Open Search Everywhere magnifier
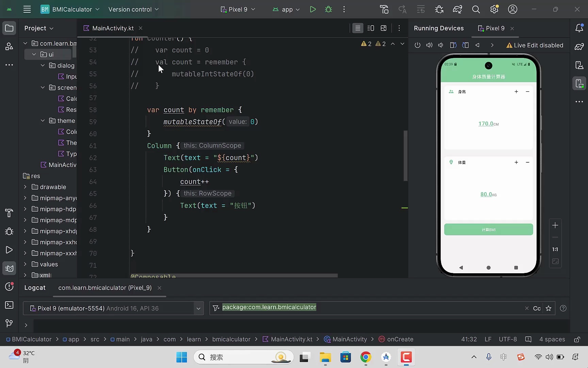588x368 pixels. (x=476, y=9)
